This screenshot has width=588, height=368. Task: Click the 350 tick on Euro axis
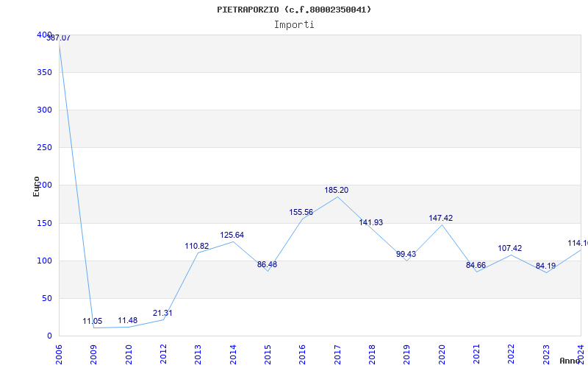point(44,72)
